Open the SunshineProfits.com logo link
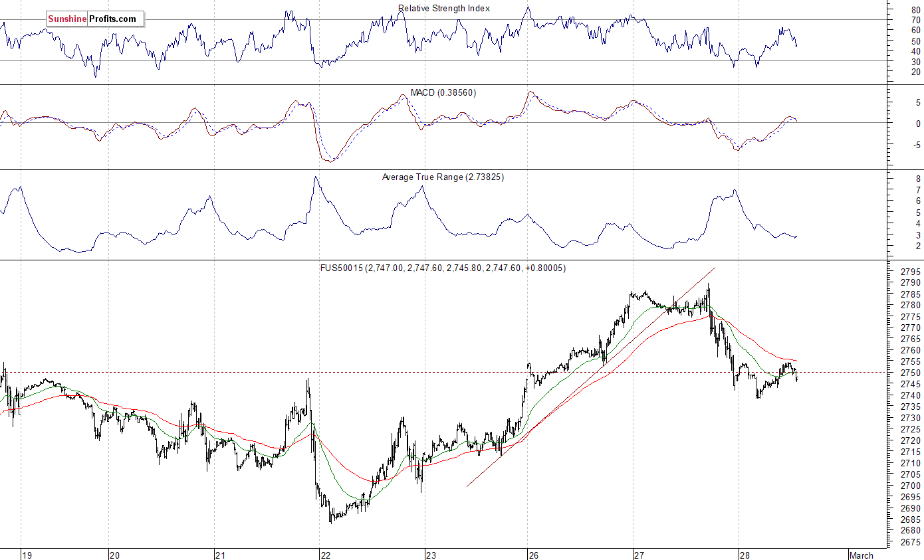 [x=94, y=19]
